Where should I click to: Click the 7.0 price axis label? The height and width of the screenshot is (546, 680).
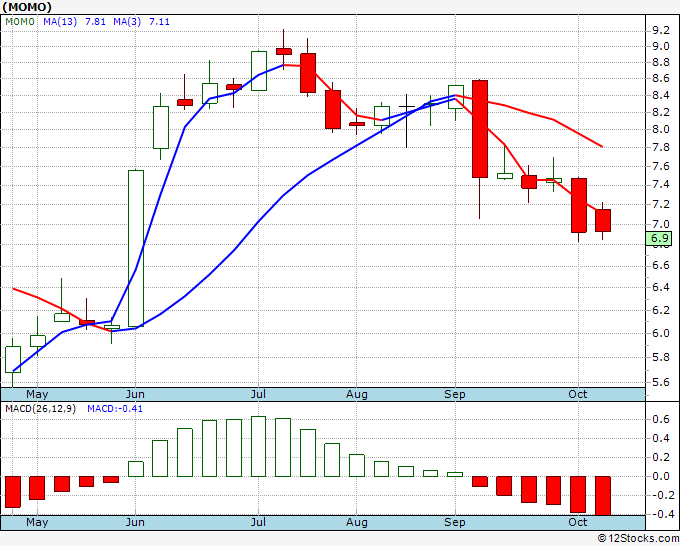[661, 224]
